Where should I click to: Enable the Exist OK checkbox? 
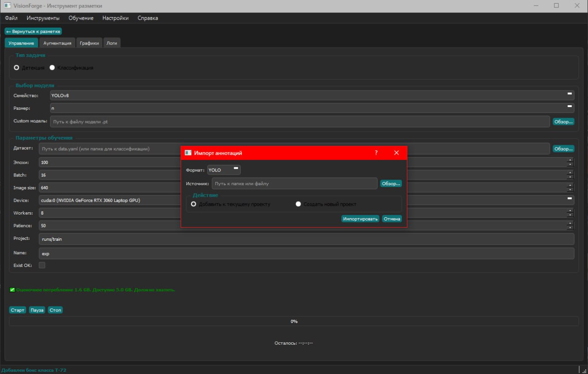click(42, 265)
